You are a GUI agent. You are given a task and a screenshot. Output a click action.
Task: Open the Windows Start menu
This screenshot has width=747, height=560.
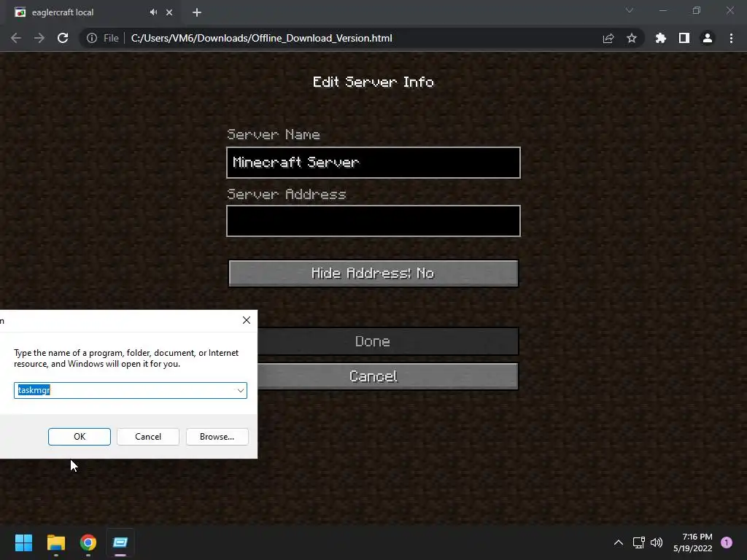tap(23, 542)
